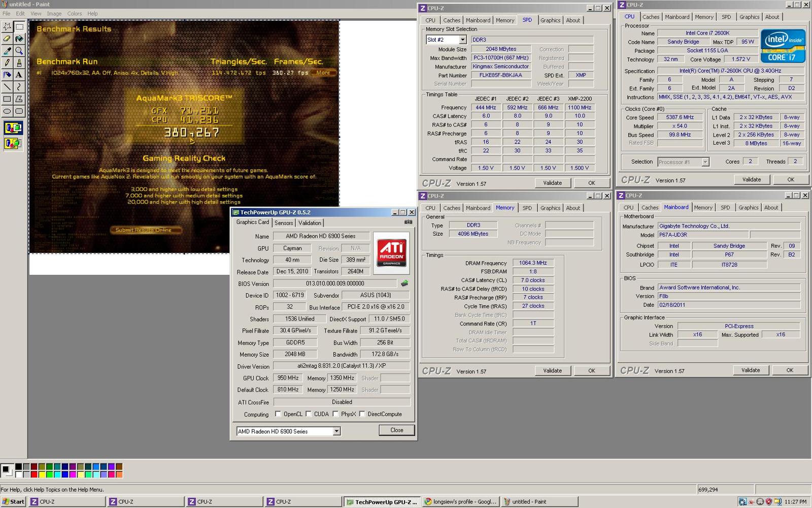
Task: Open the File menu in Paint
Action: click(7, 14)
